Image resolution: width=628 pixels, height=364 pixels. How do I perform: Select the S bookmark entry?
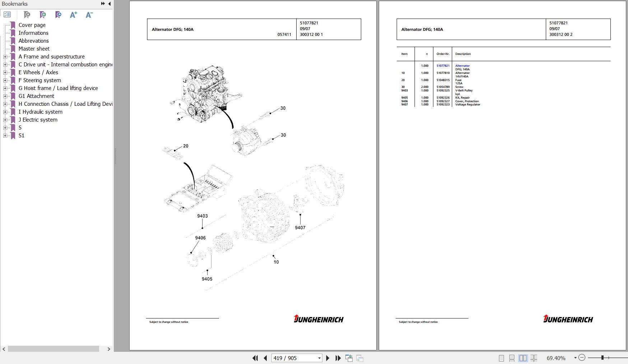(20, 128)
